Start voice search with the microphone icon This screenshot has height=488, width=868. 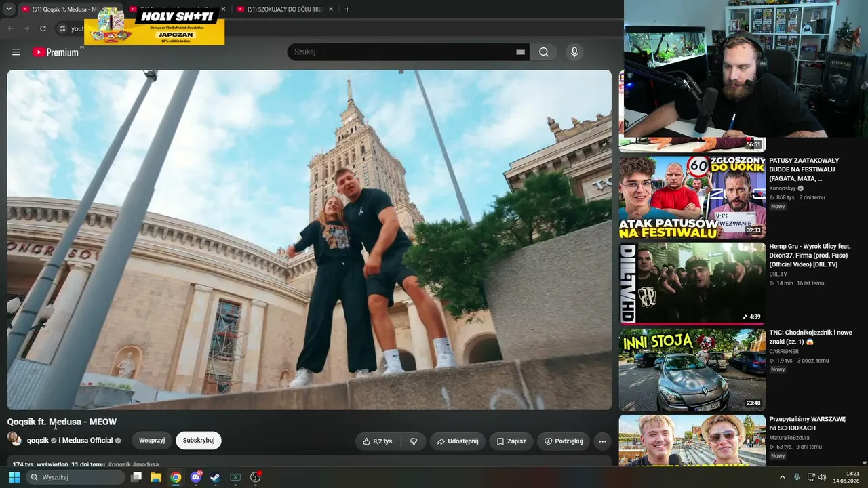click(574, 52)
